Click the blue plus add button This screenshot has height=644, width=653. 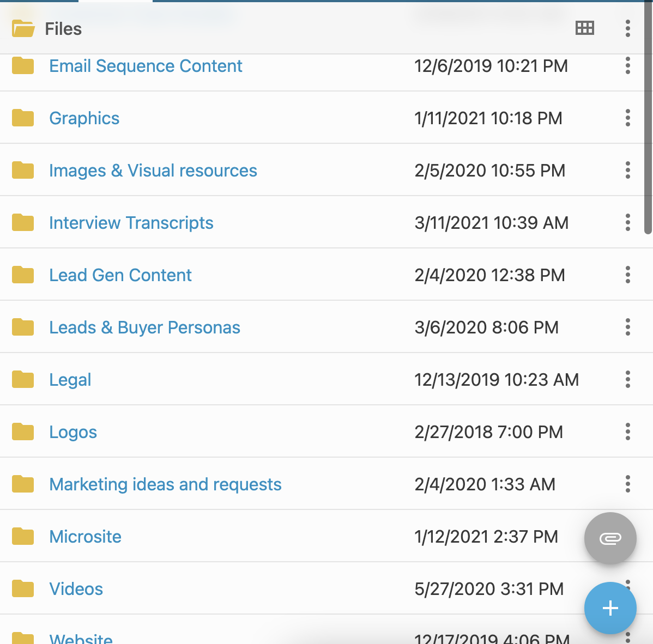(610, 608)
